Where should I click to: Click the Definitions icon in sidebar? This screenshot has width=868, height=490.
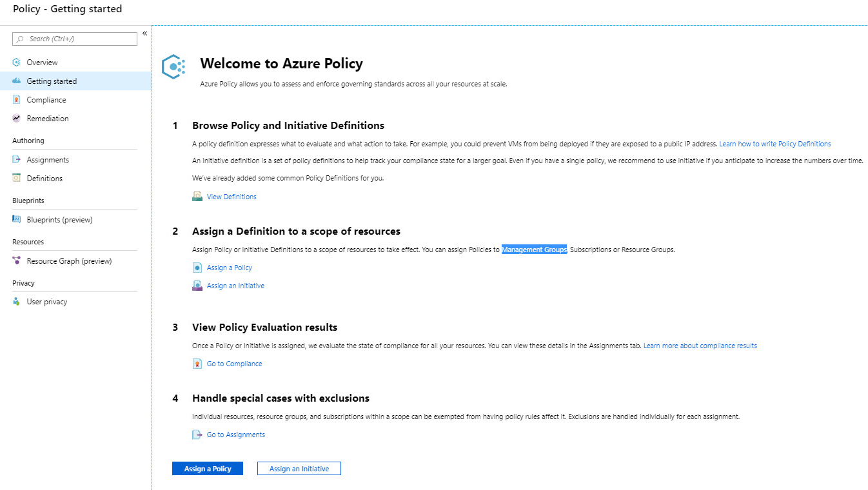click(x=17, y=179)
